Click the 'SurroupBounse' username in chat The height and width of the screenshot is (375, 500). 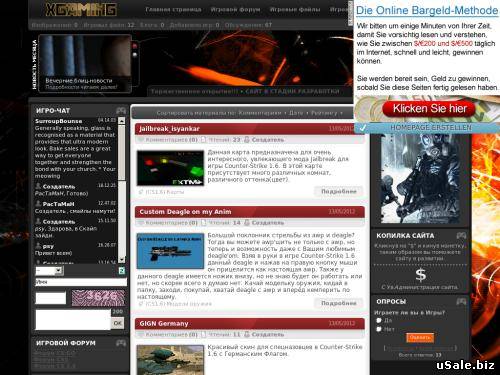(x=59, y=121)
